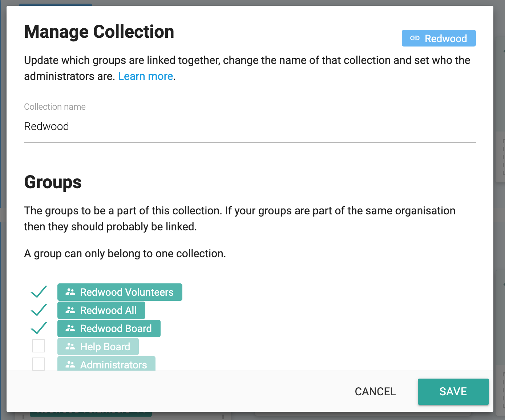
Task: Click the people icon on Help Board
Action: [70, 347]
